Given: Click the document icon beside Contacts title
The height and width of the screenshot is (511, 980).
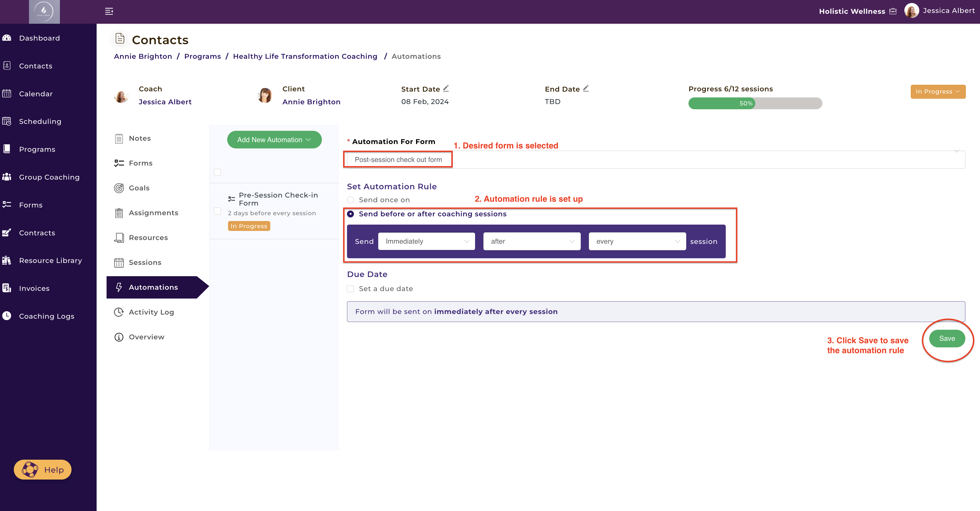Looking at the screenshot, I should (x=120, y=38).
